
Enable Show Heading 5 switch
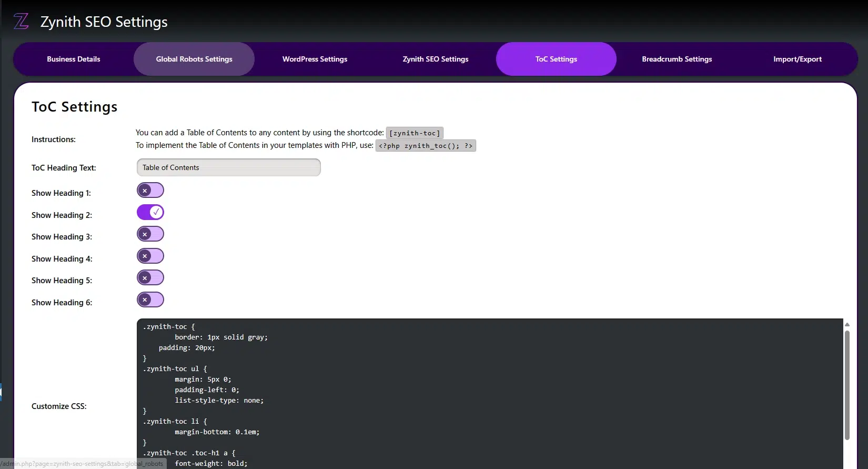click(150, 277)
